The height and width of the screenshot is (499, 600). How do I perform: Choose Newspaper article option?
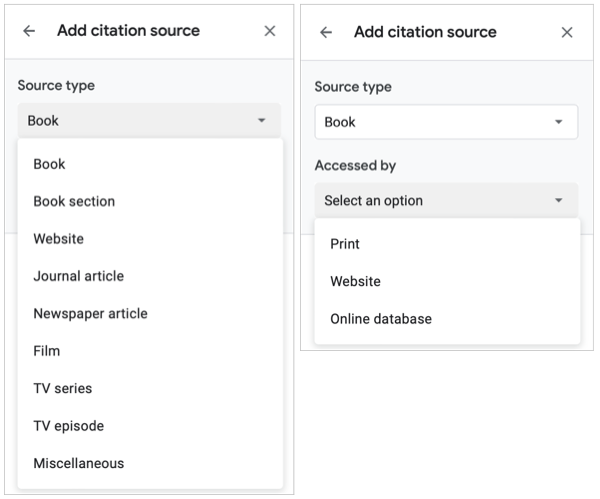90,313
